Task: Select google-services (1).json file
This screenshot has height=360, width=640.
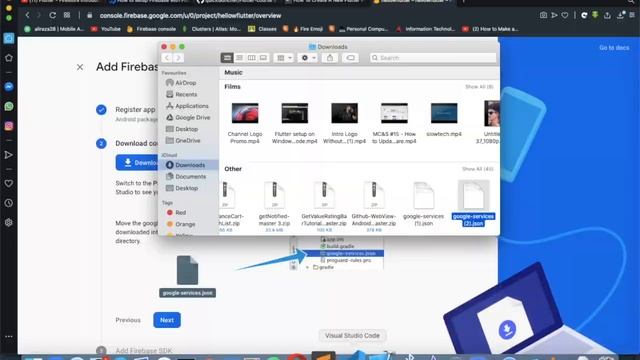Action: pyautogui.click(x=424, y=204)
